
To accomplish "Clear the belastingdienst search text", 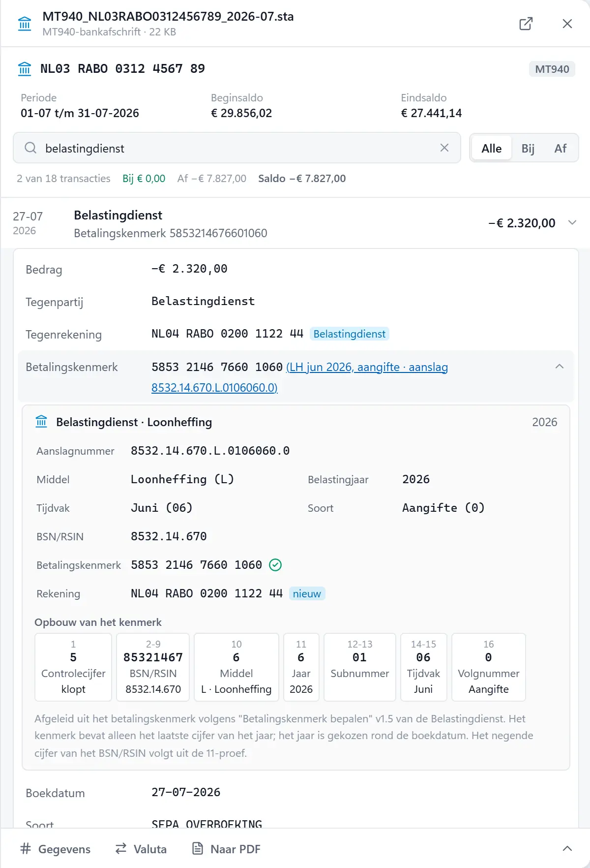I will tap(444, 148).
